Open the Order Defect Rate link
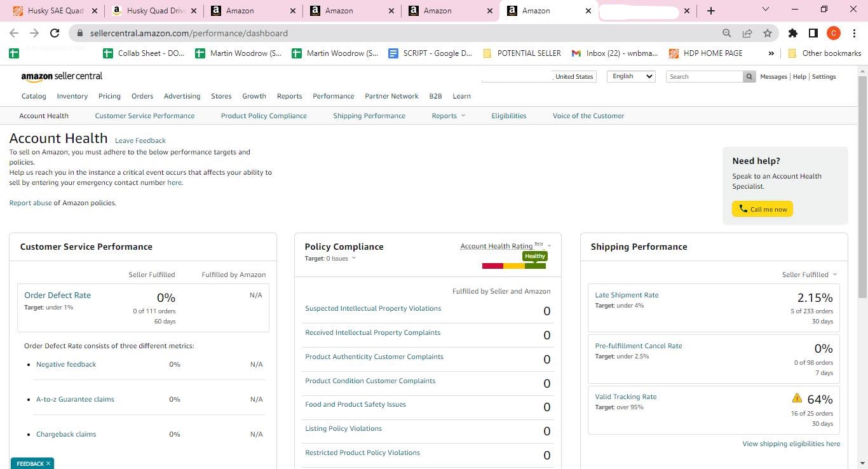 click(x=57, y=295)
